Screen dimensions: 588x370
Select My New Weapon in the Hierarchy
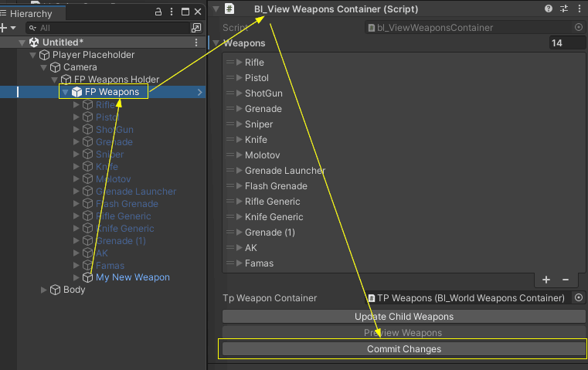click(x=132, y=277)
